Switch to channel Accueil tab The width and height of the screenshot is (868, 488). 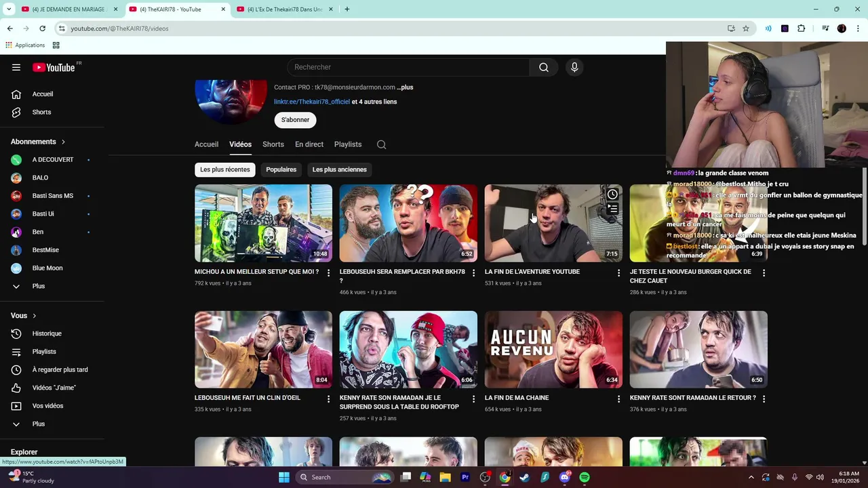tap(206, 144)
